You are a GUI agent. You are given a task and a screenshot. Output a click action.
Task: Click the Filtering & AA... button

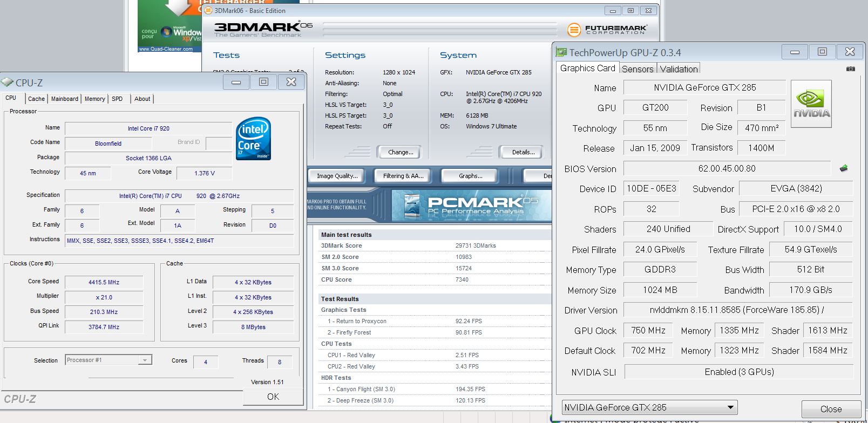tap(403, 176)
